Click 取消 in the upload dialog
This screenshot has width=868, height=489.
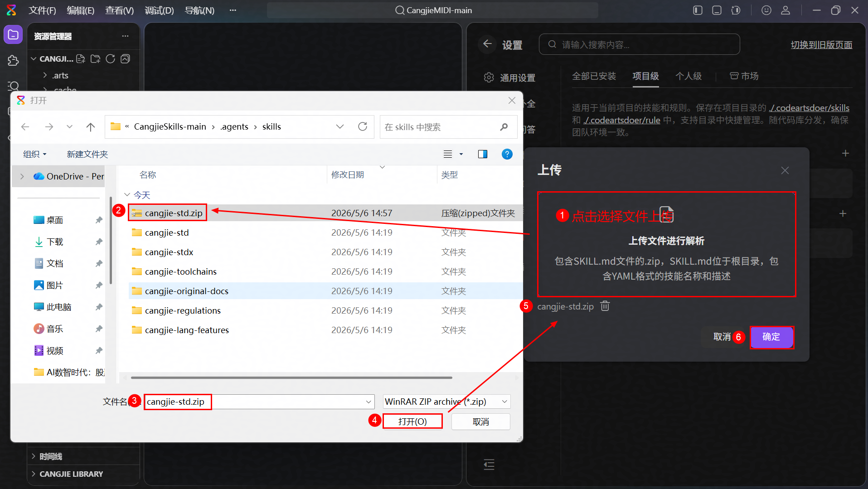click(722, 337)
